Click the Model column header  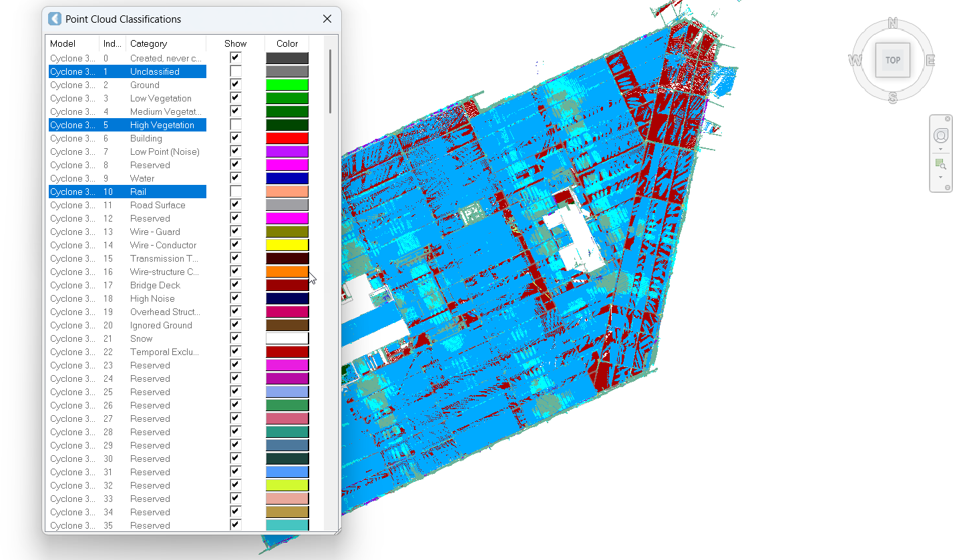(x=63, y=43)
